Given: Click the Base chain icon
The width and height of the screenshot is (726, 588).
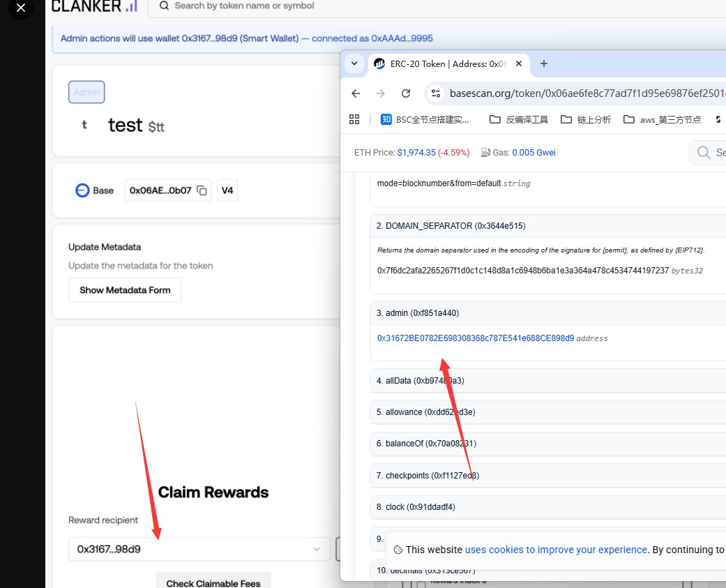Looking at the screenshot, I should [82, 190].
